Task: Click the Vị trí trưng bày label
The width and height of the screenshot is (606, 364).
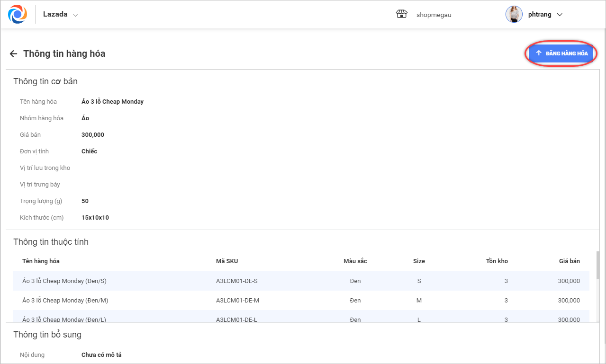Action: 40,185
